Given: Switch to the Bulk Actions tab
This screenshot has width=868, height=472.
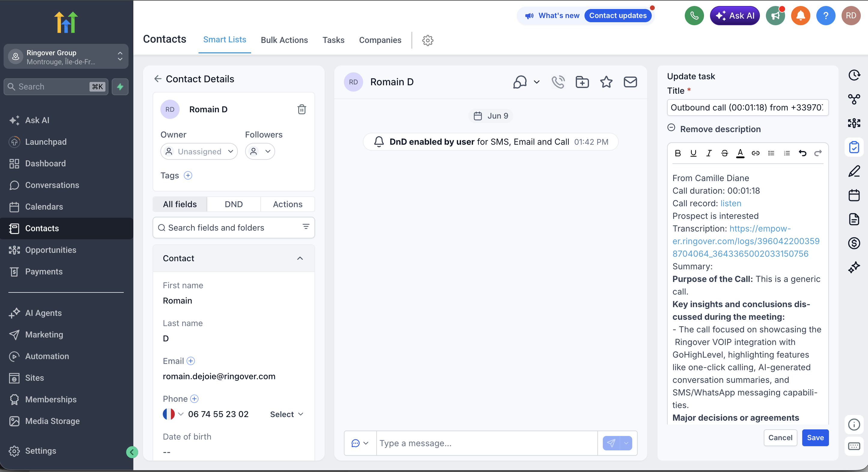Looking at the screenshot, I should click(284, 40).
